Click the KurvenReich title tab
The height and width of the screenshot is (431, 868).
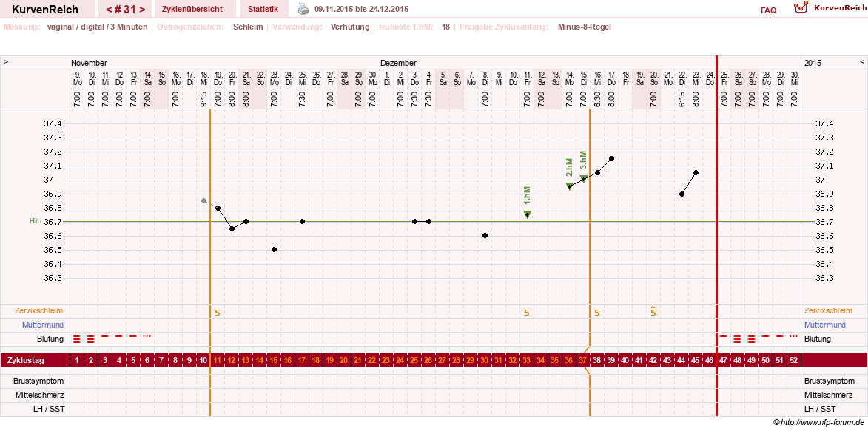45,10
